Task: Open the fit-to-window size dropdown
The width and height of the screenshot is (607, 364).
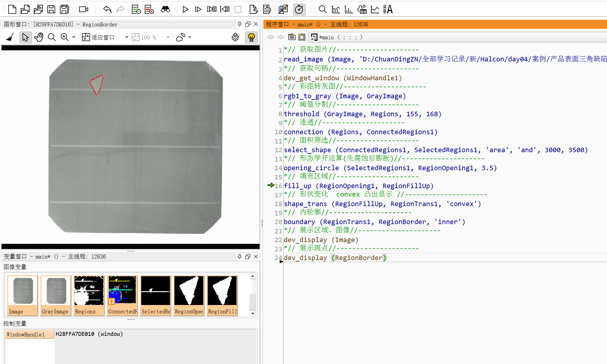Action: 126,37
